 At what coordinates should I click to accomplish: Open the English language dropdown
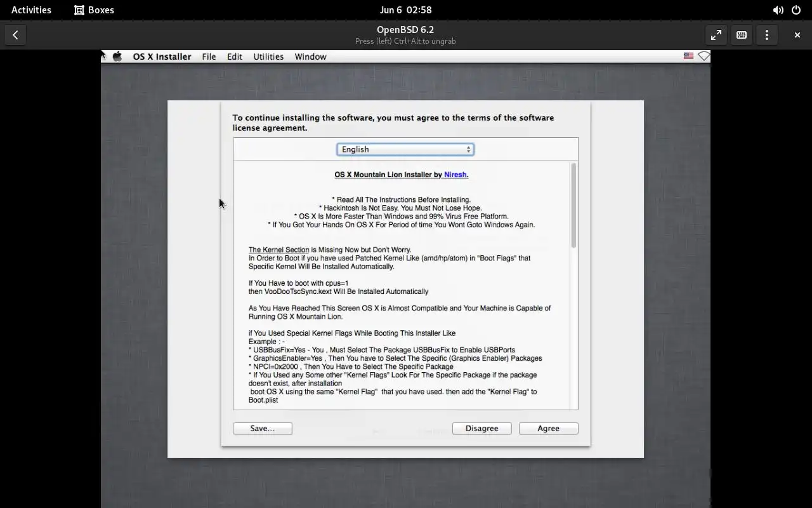(x=405, y=149)
